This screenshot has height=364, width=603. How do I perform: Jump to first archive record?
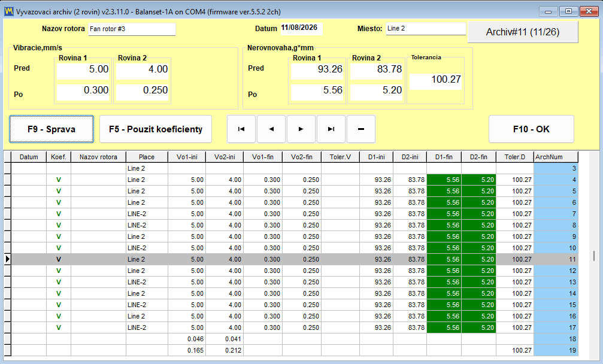241,129
